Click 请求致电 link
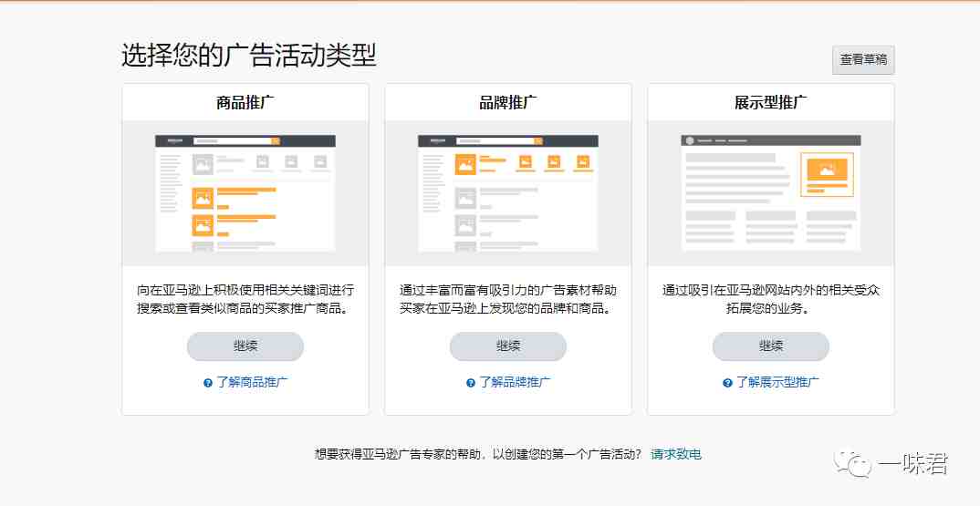980x506 pixels. tap(675, 454)
